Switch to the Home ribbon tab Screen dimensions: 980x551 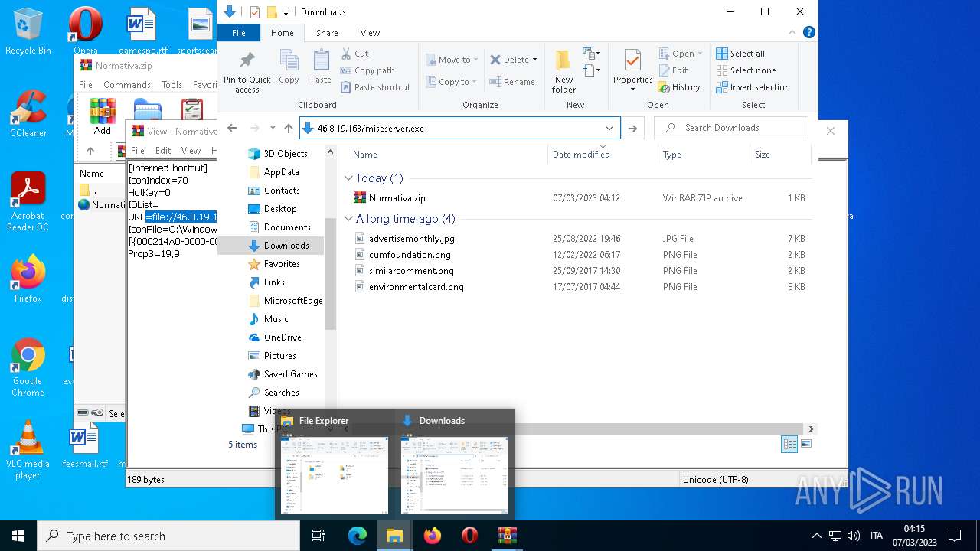[x=282, y=33]
